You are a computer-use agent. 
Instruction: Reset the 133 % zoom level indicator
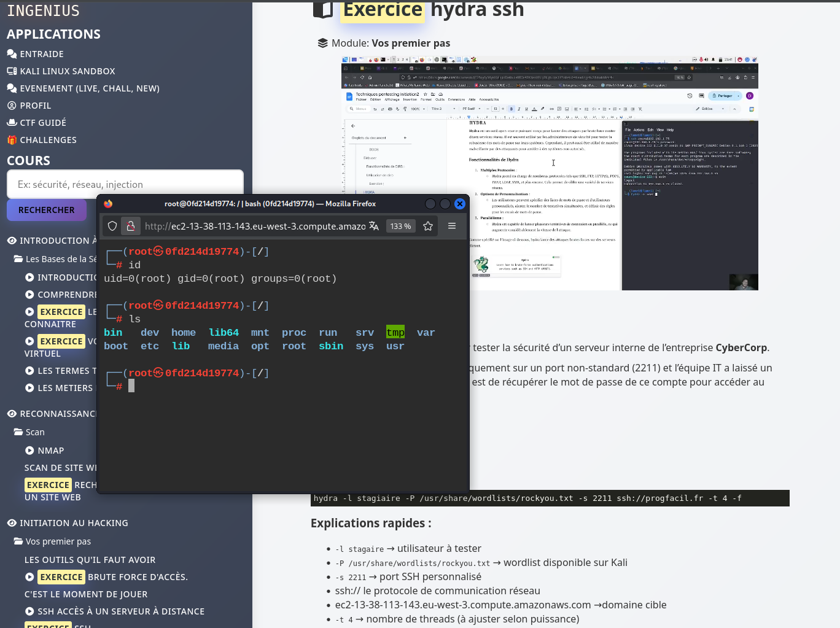400,227
